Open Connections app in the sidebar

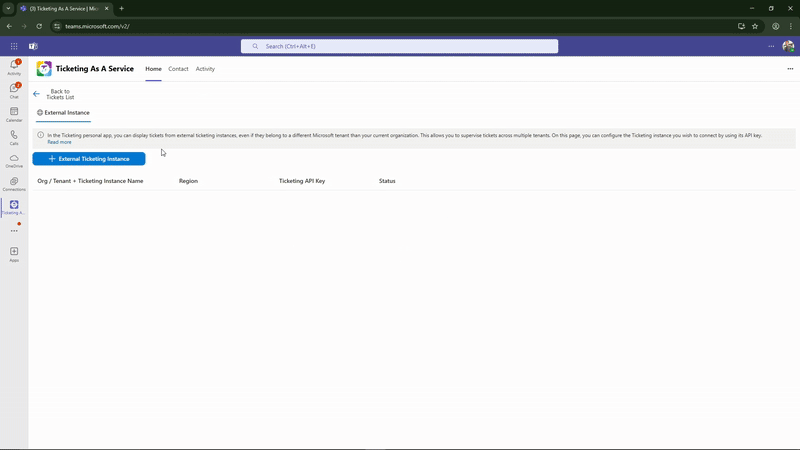(14, 184)
